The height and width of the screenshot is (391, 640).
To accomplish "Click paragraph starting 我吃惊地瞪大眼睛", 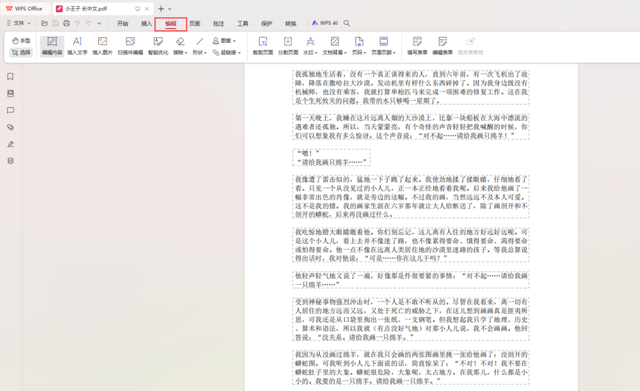I will pyautogui.click(x=411, y=245).
